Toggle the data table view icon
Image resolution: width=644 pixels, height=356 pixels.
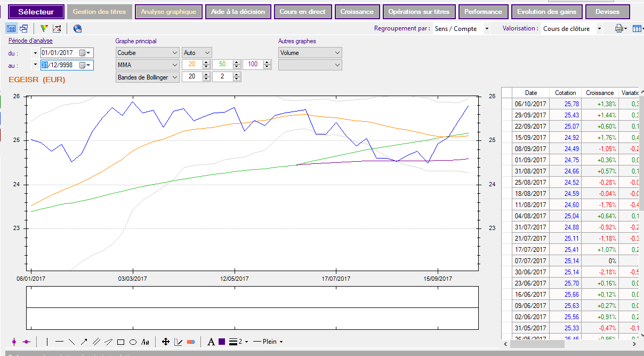11,29
